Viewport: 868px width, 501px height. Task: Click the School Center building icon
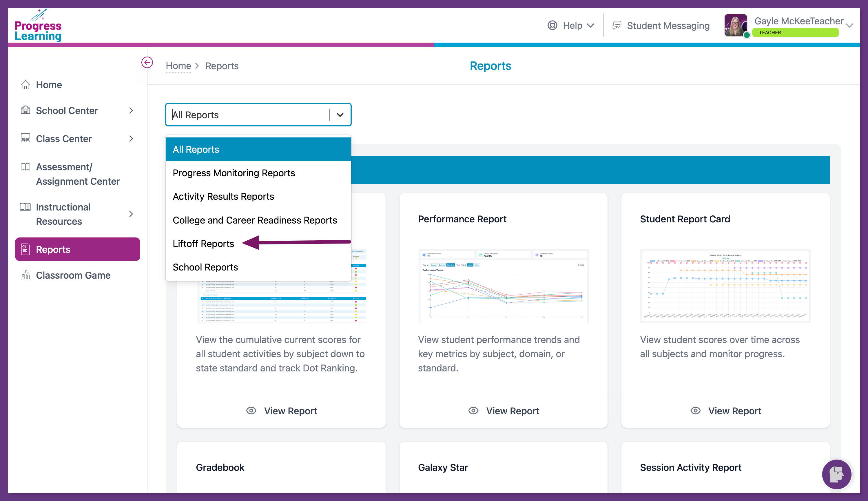(25, 110)
